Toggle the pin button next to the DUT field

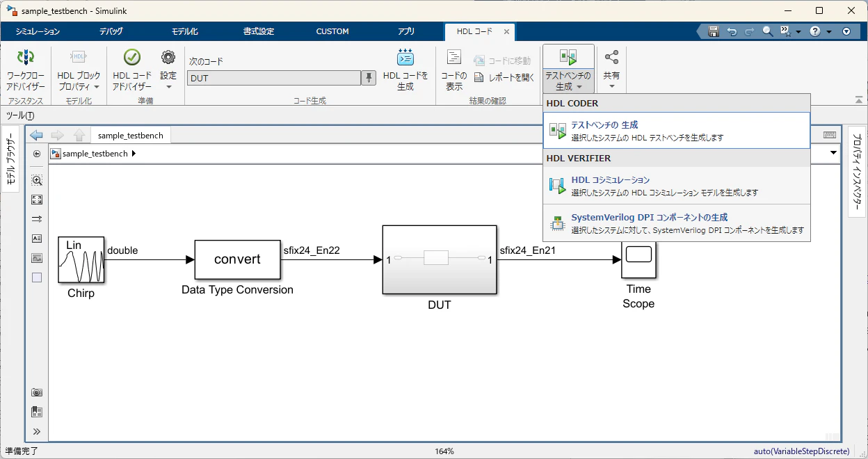(x=369, y=78)
